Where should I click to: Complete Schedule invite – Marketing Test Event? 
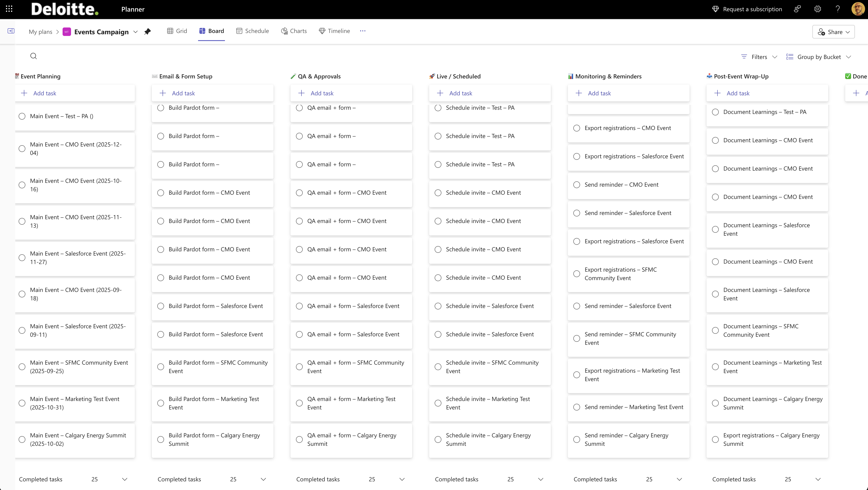pyautogui.click(x=438, y=403)
